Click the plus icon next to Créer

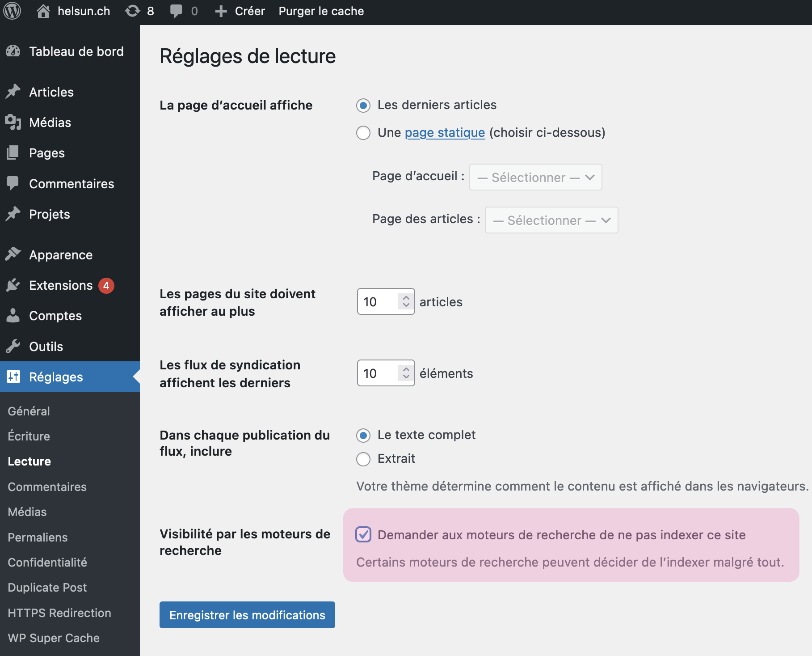coord(221,11)
